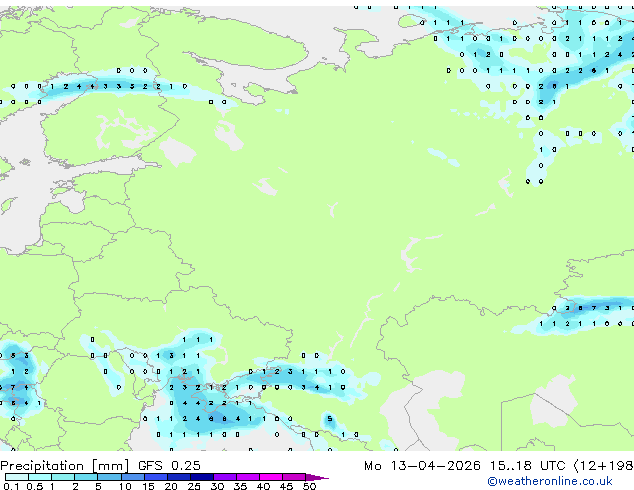The image size is (634, 490).
Task: Click the purple above-50 legend arrow tip
Action: click(x=317, y=477)
